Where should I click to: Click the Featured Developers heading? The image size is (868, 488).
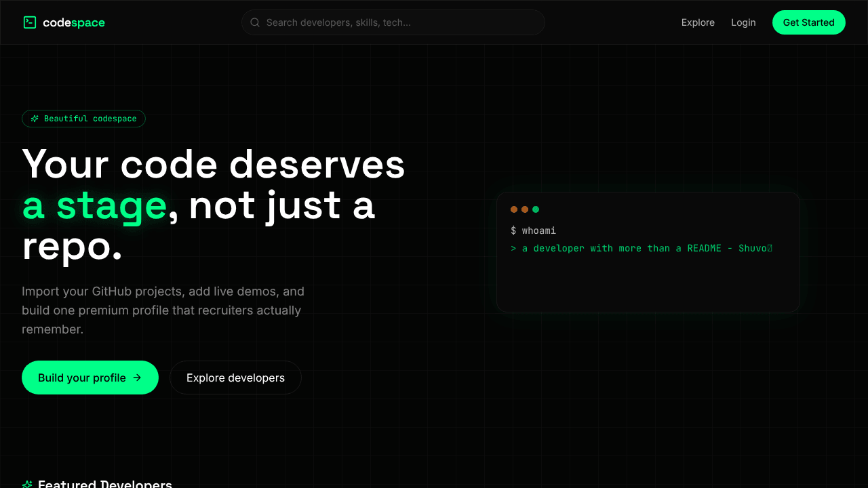105,484
